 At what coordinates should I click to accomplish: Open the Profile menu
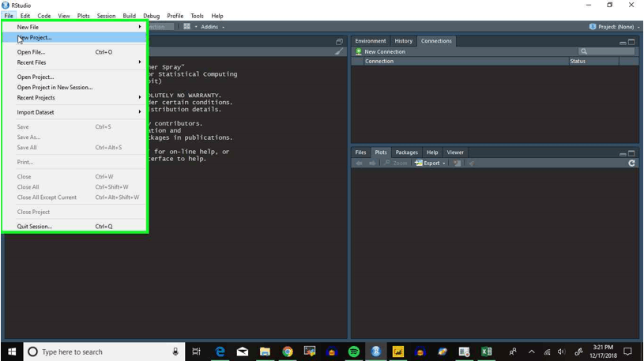click(x=175, y=16)
